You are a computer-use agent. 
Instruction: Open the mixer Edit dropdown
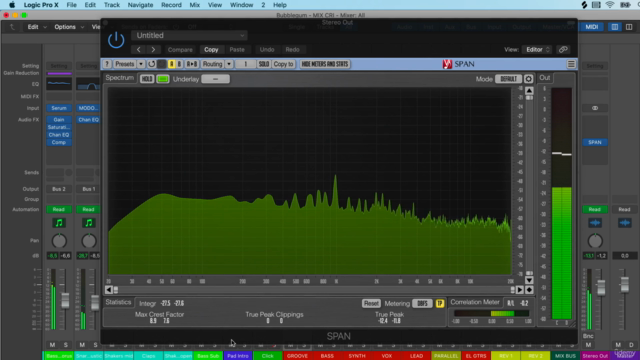[x=37, y=27]
